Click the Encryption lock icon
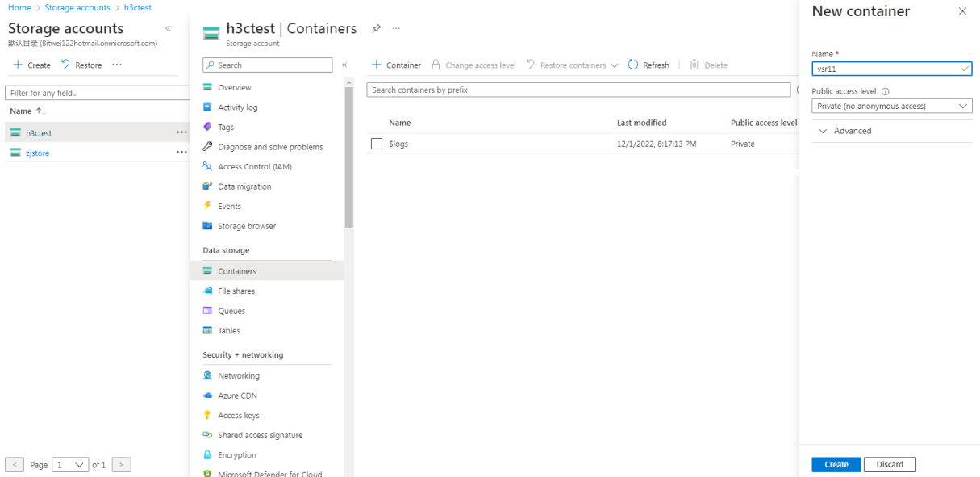Screen dimensions: 980x477 (x=207, y=454)
